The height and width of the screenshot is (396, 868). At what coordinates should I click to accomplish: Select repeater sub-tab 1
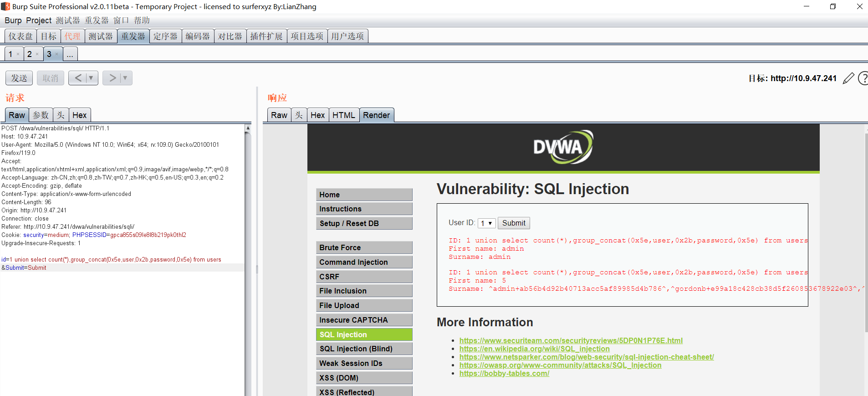[10, 54]
